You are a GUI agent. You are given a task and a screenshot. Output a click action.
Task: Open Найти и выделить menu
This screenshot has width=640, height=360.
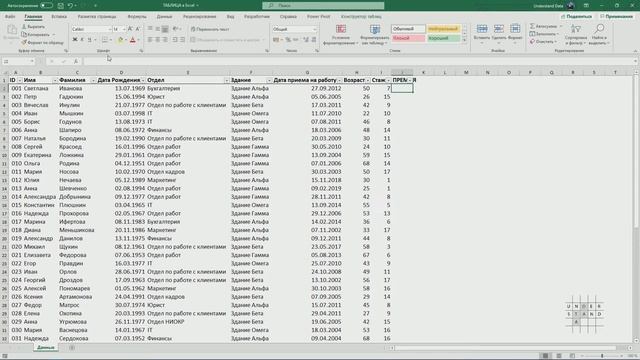tap(599, 35)
